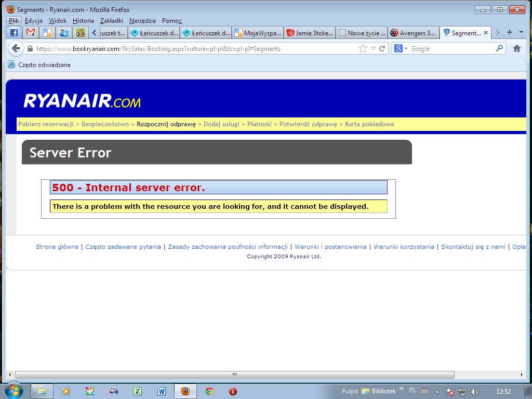Click the volume speaker tray icon
The image size is (532, 399).
475,392
